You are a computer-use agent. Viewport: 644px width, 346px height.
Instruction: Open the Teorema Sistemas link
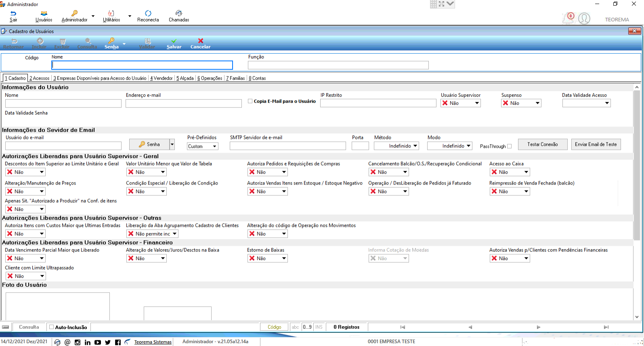click(x=153, y=342)
